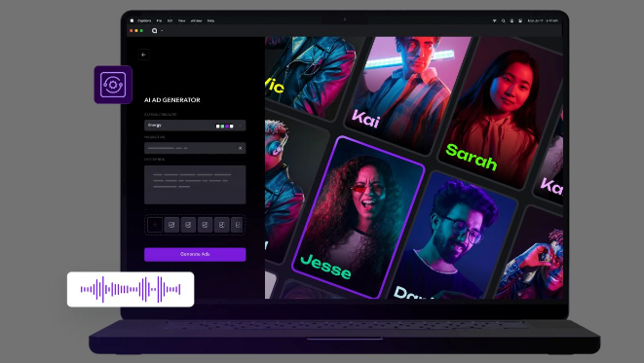Click the add media plus tile

click(x=155, y=225)
